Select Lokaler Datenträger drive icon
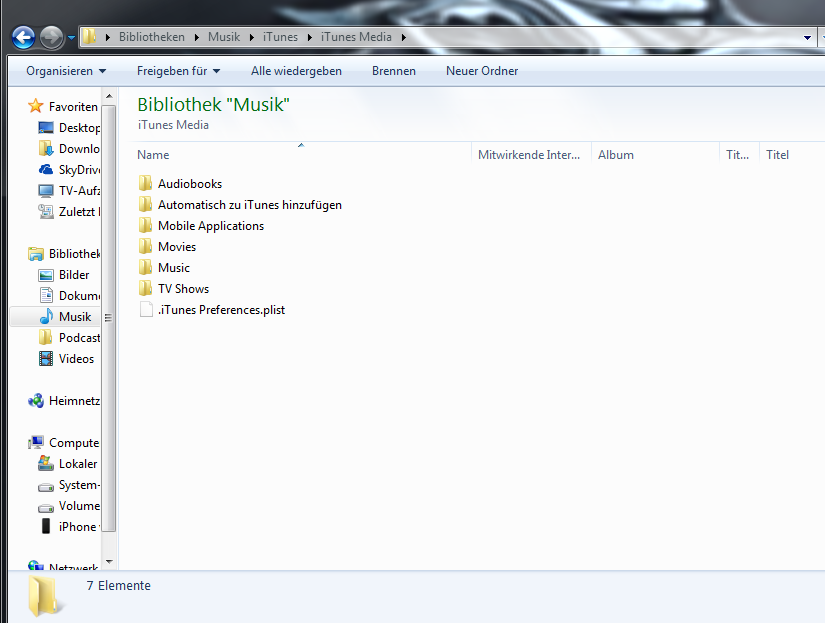Screen dimensions: 825x623 46,464
